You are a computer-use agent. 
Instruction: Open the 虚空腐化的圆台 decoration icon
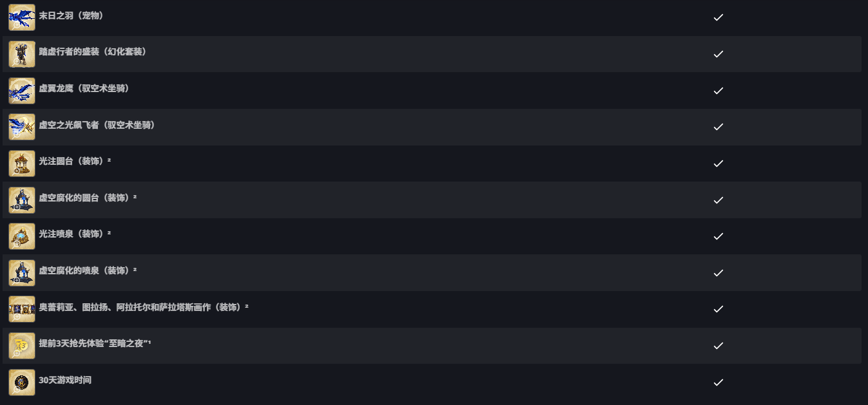tap(21, 200)
